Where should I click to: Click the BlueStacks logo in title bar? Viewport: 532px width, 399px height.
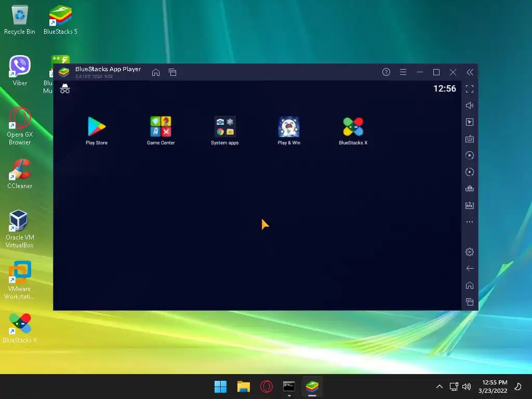pyautogui.click(x=64, y=72)
